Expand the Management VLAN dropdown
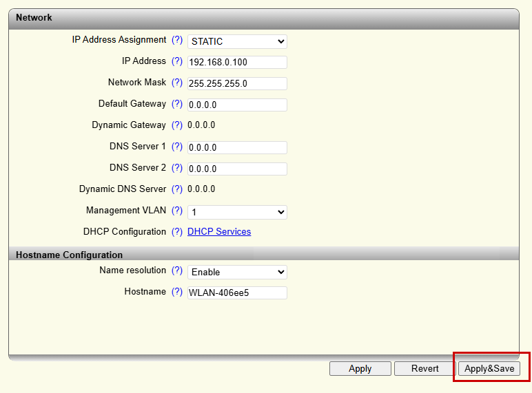Viewport: 532px width, 393px height. 237,212
